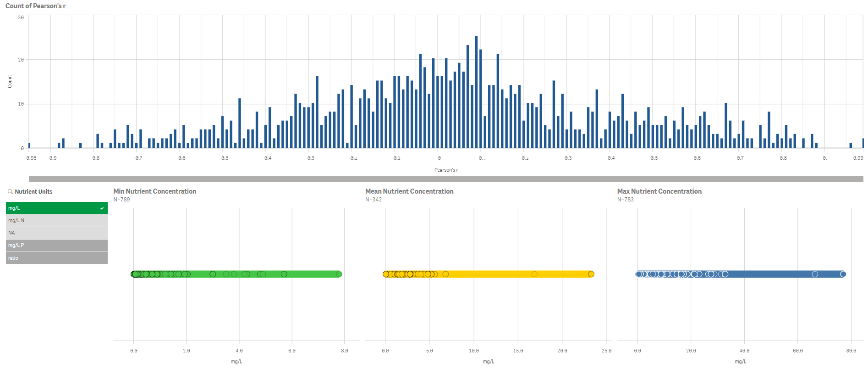This screenshot has height=368, width=868.
Task: Click the Max Nutrient Concentration chart title
Action: pos(659,191)
